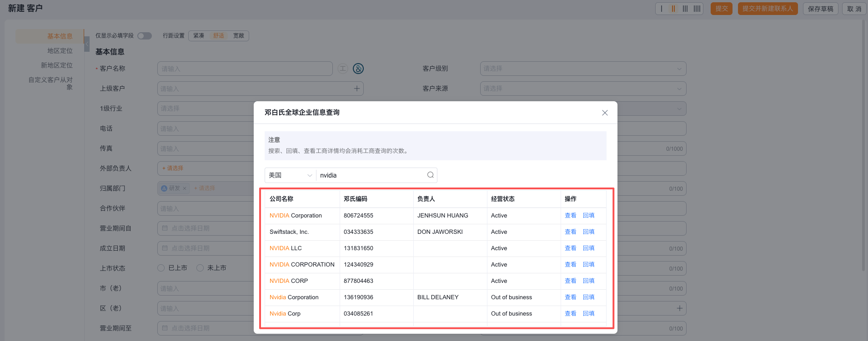Click the Dun & Bradstreet lookup icon
Viewport: 868px width, 341px height.
(x=358, y=69)
